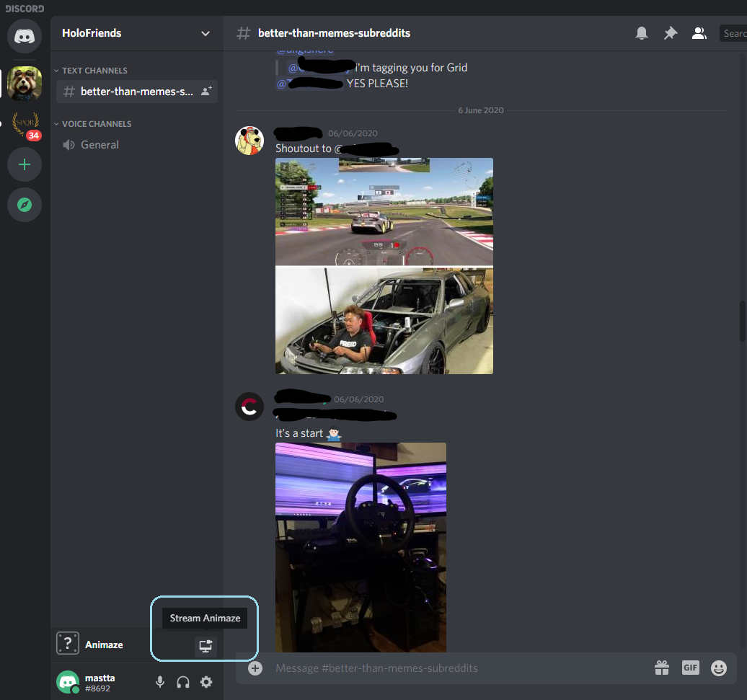Toggle the member list

699,33
